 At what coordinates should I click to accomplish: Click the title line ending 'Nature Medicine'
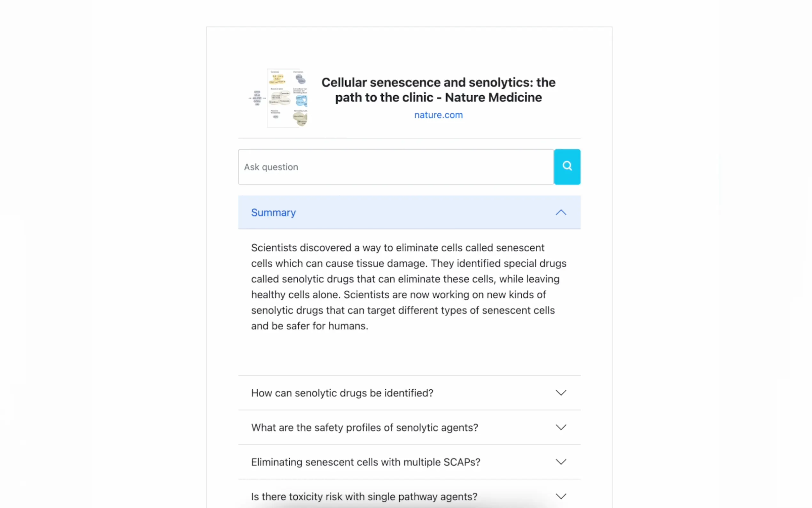[438, 98]
